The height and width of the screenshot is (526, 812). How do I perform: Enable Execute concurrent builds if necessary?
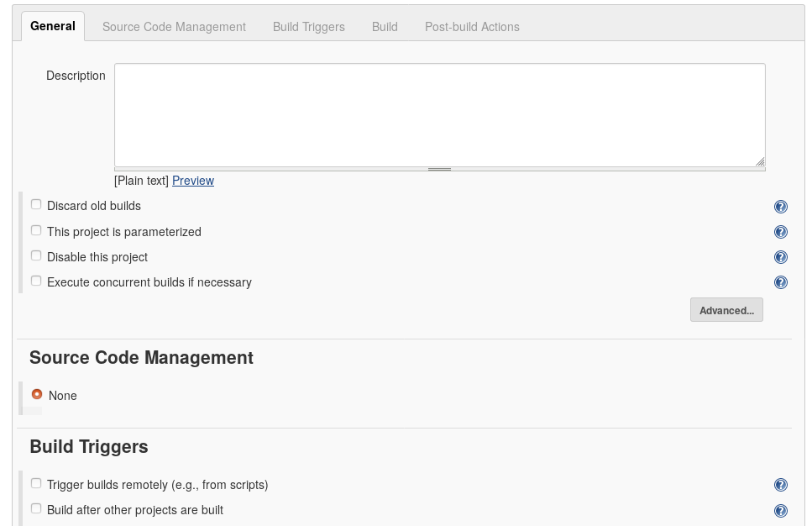[x=36, y=281]
